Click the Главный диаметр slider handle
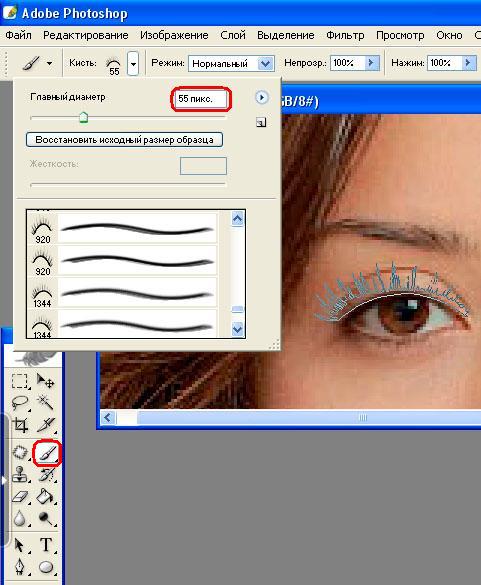The image size is (481, 585). click(x=84, y=117)
